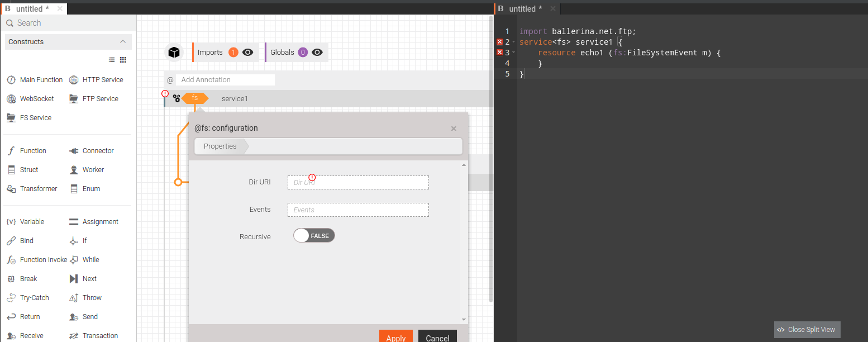The image size is (868, 342).
Task: Click the Events input field
Action: (358, 210)
